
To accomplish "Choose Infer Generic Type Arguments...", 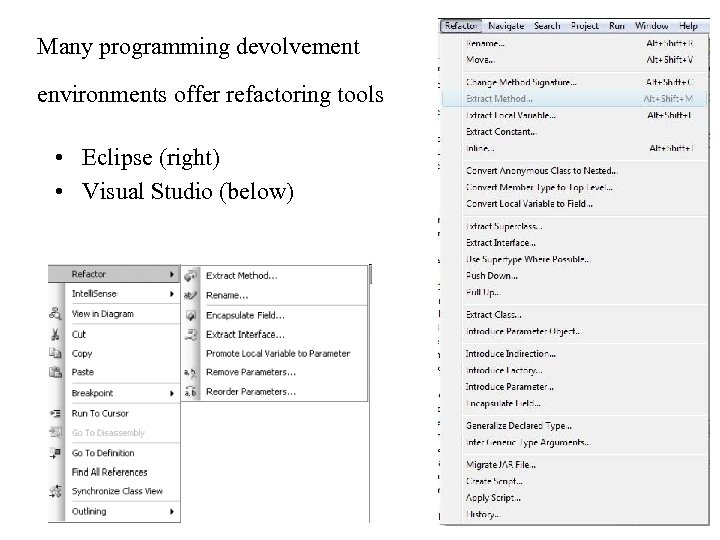I will [574, 443].
